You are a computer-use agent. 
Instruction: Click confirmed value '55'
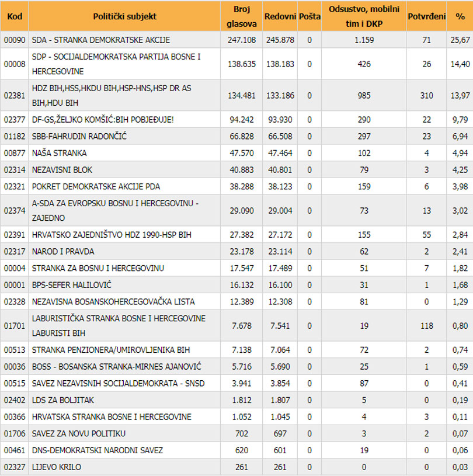click(426, 234)
